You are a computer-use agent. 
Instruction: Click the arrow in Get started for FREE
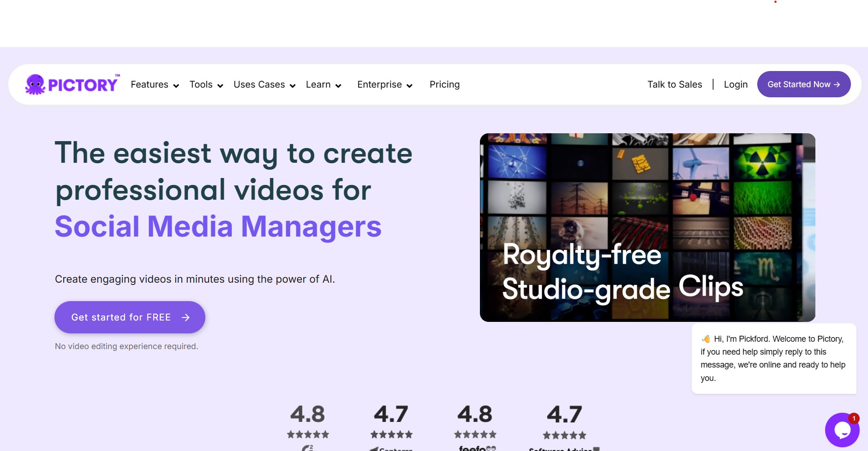coord(186,317)
